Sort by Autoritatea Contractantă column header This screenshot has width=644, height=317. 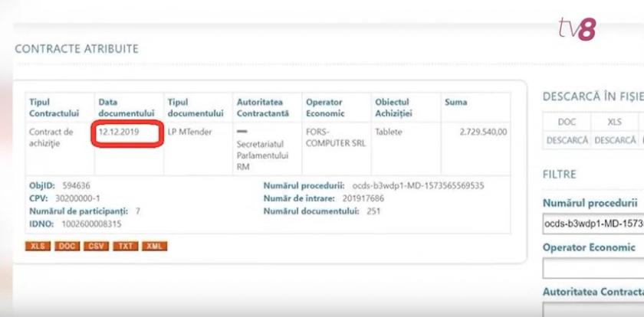coord(262,107)
